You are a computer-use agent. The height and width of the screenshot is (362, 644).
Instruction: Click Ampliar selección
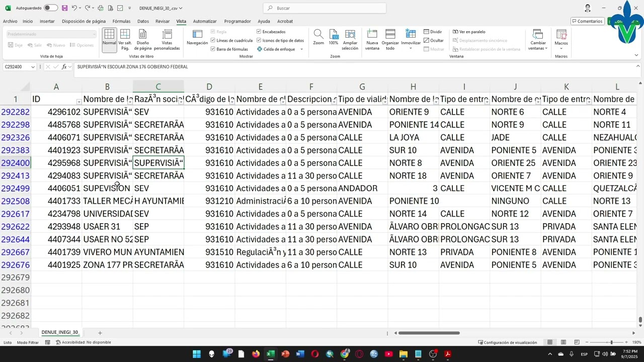point(350,39)
